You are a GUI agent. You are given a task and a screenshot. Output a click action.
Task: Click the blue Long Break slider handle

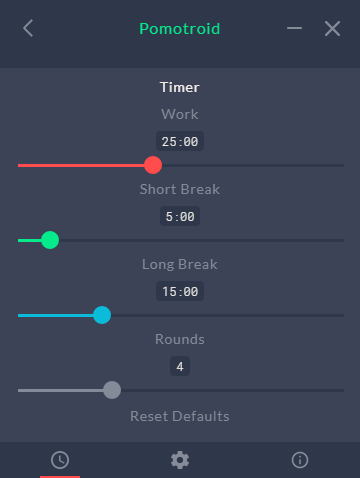tap(102, 315)
